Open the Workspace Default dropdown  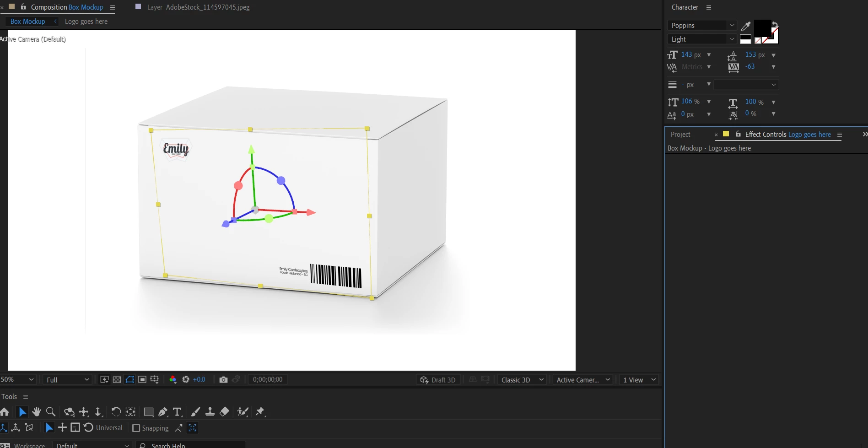92,445
